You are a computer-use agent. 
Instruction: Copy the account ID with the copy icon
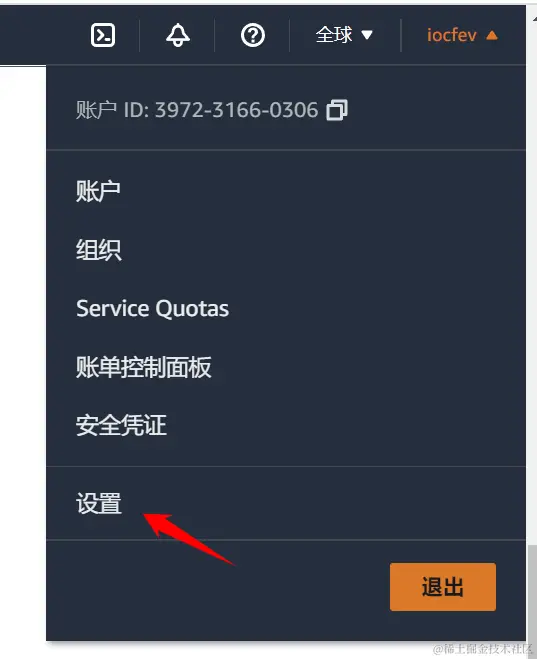pos(337,110)
